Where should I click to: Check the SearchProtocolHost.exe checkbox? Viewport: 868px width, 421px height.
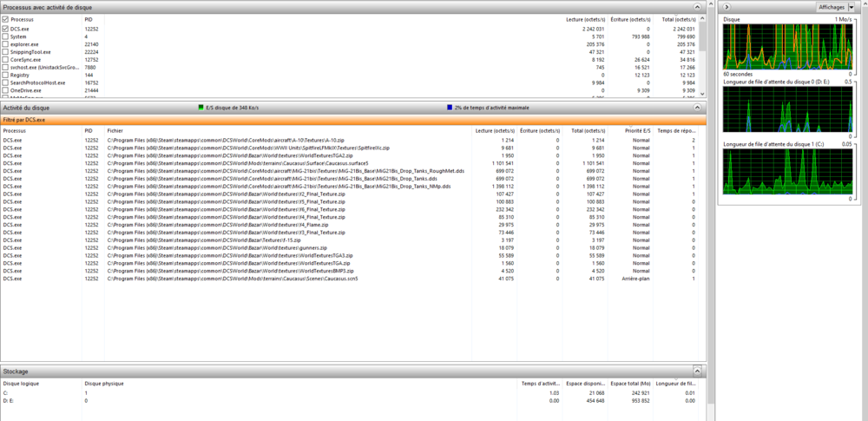(x=5, y=82)
